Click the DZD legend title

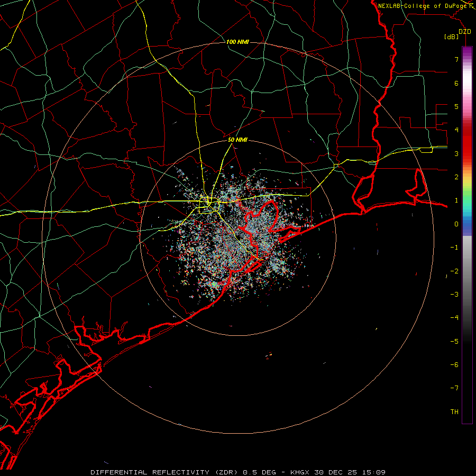464,32
